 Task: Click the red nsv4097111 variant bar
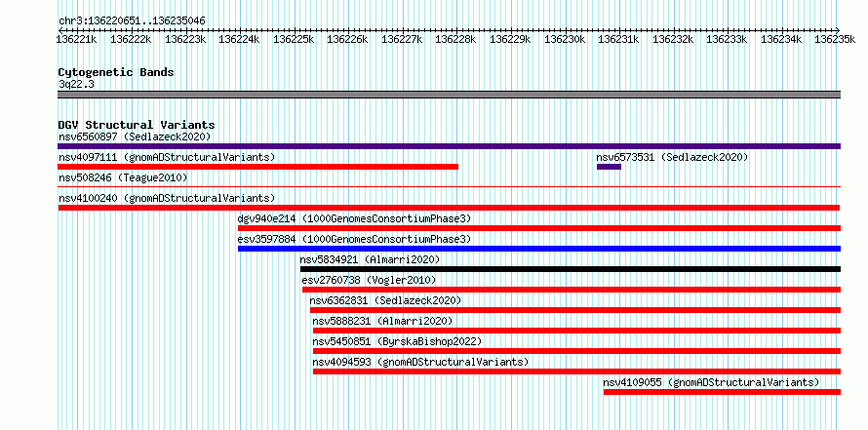pyautogui.click(x=258, y=167)
